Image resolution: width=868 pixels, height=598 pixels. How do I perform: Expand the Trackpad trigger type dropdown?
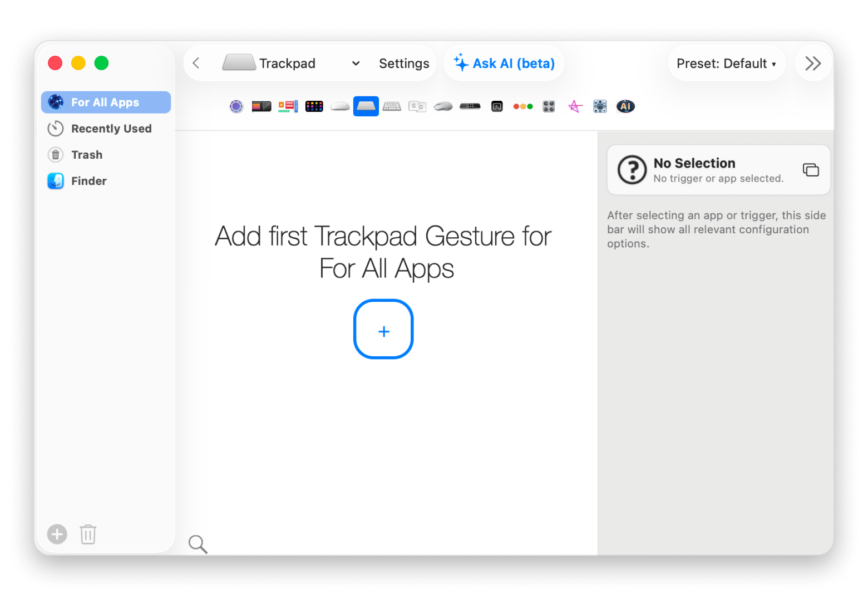(x=291, y=63)
